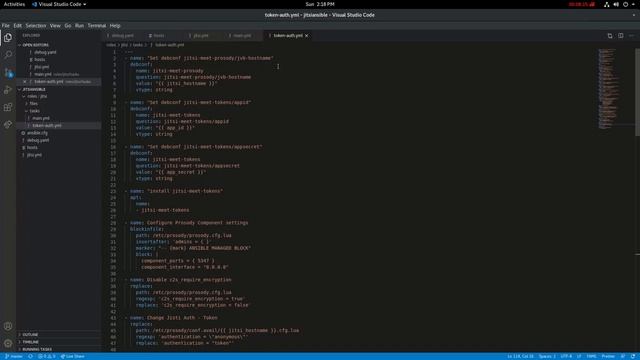The height and width of the screenshot is (360, 640).
Task: Open the network icon in system tray
Action: point(607,4)
